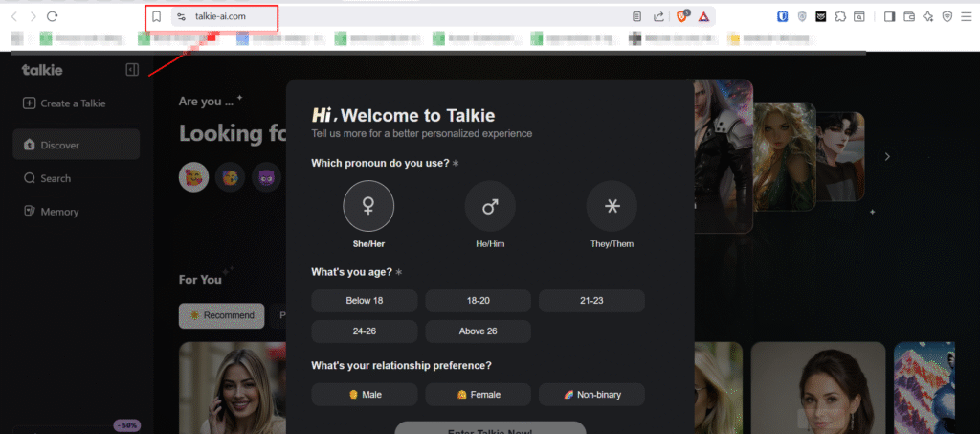Select the He/Him pronoun option
The width and height of the screenshot is (980, 434).
490,206
